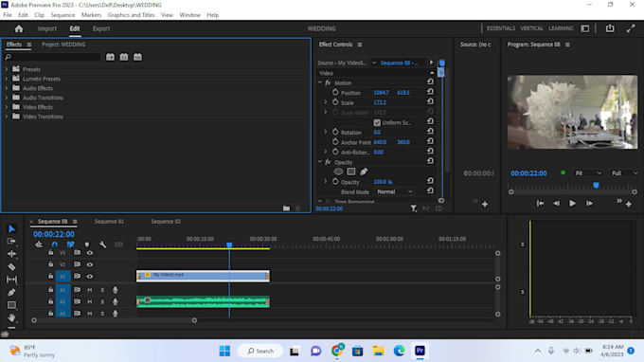Select the Hand tool
Viewport: 644px width, 362px height.
click(11, 317)
